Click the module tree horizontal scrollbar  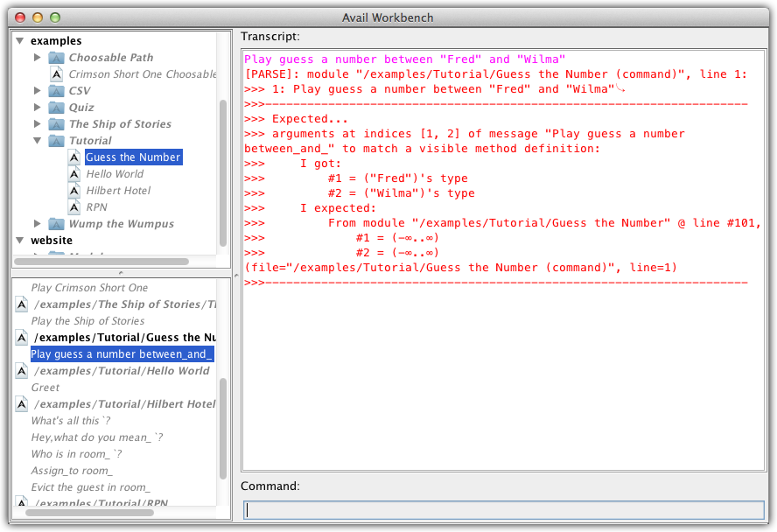[101, 261]
